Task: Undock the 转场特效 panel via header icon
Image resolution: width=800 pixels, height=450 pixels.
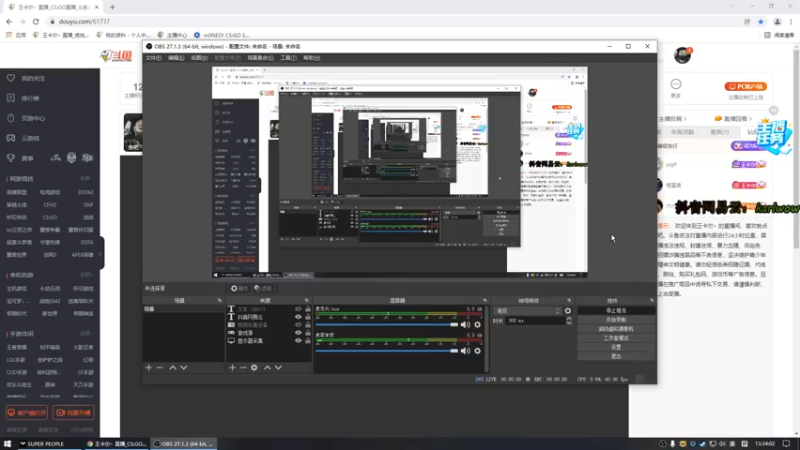Action: [x=569, y=301]
